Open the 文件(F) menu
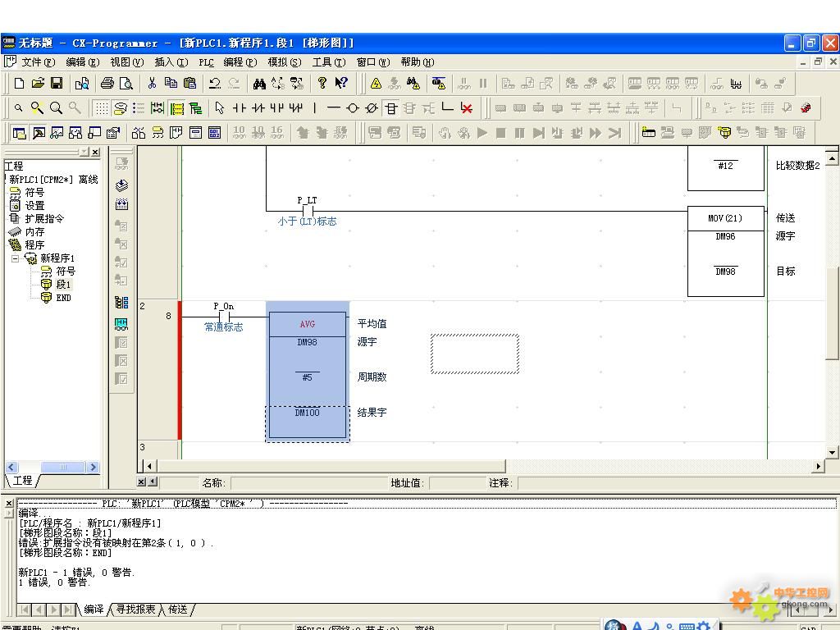Image resolution: width=840 pixels, height=630 pixels. pyautogui.click(x=38, y=62)
